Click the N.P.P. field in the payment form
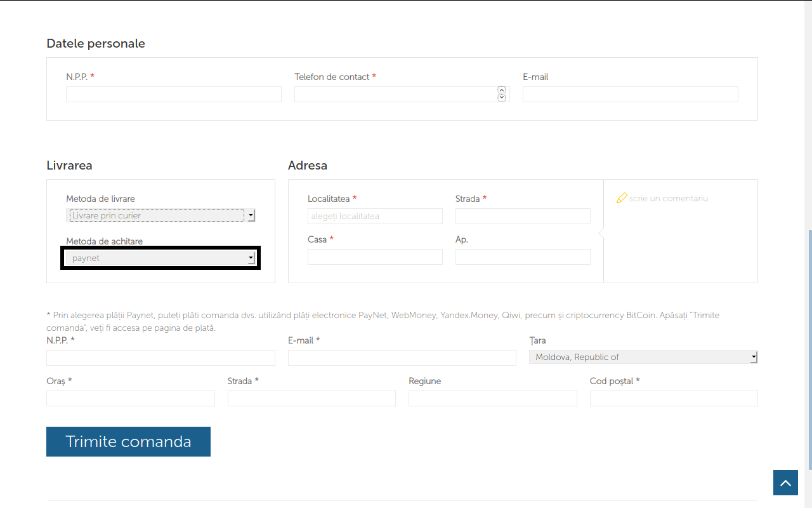Viewport: 812px width, 508px height. click(x=160, y=358)
